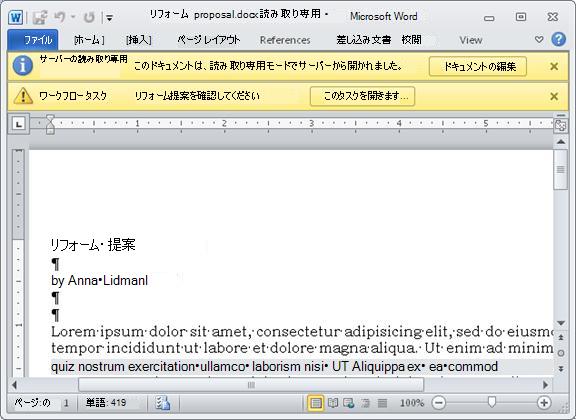Click the yellow warning icon in workflow bar
The width and height of the screenshot is (576, 420).
23,96
